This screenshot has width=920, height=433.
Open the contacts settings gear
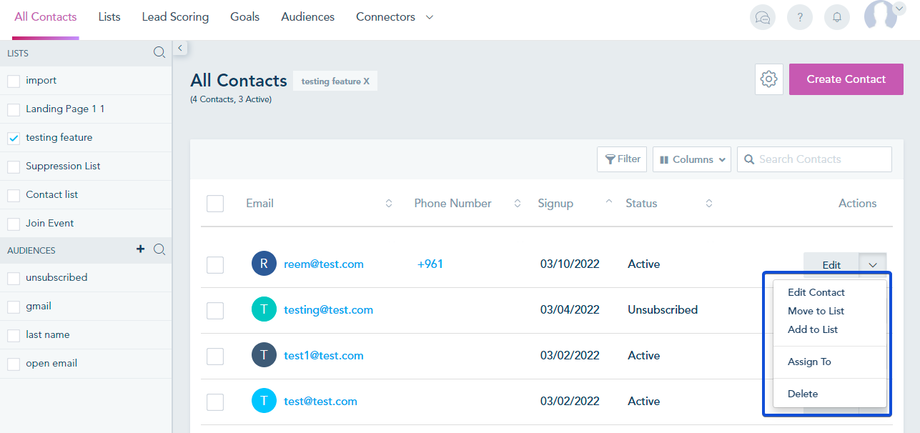click(x=769, y=79)
